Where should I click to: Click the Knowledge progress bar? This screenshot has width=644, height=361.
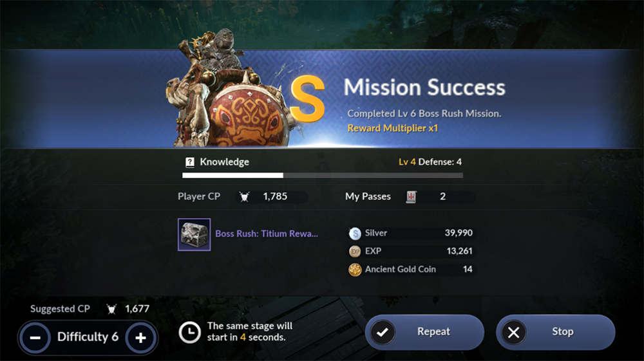(323, 175)
